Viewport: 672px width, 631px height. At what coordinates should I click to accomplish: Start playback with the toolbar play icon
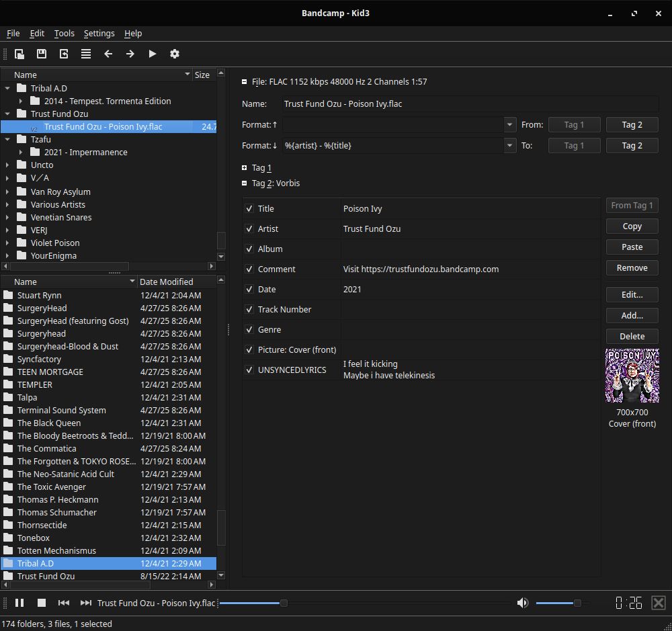coord(153,54)
